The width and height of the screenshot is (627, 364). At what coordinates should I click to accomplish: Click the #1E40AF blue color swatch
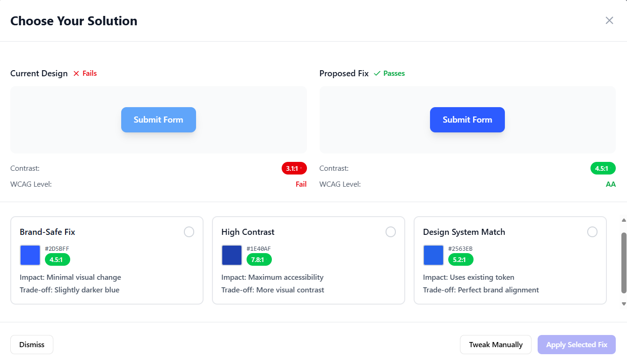[x=232, y=255]
